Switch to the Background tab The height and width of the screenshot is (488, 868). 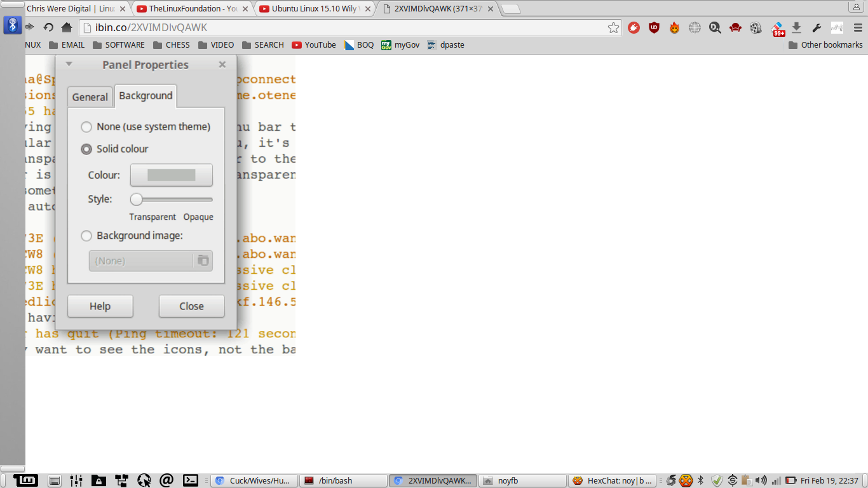[146, 96]
